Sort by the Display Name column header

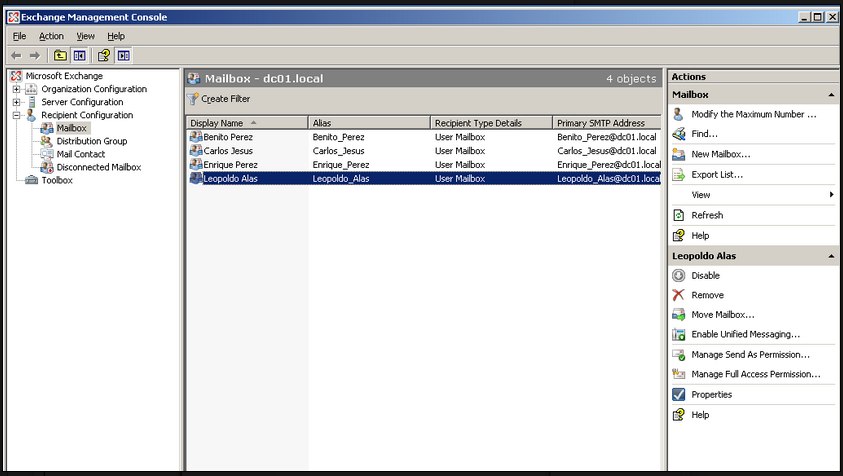tap(247, 123)
